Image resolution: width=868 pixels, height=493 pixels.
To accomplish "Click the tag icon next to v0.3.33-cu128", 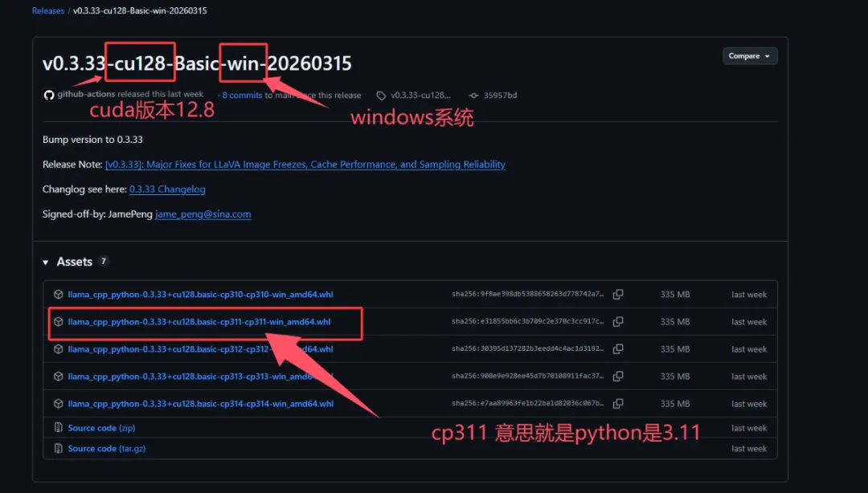I will (381, 96).
